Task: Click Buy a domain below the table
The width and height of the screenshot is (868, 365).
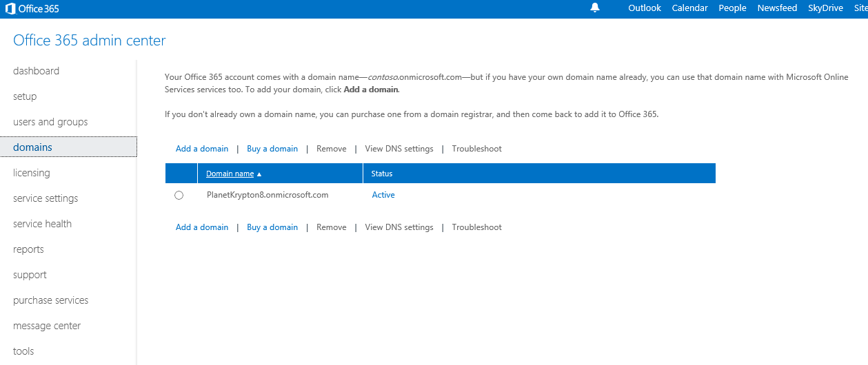Action: (272, 227)
